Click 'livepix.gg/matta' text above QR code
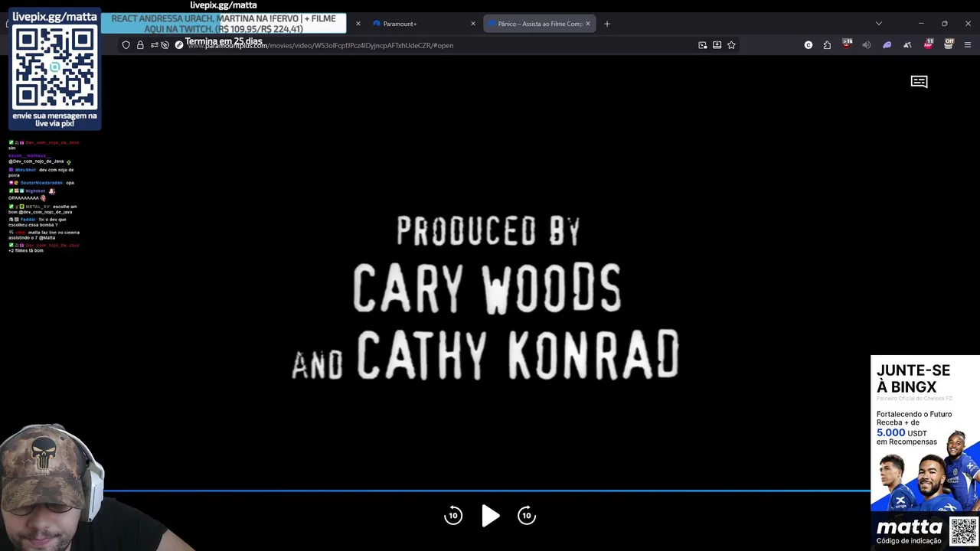 54,16
